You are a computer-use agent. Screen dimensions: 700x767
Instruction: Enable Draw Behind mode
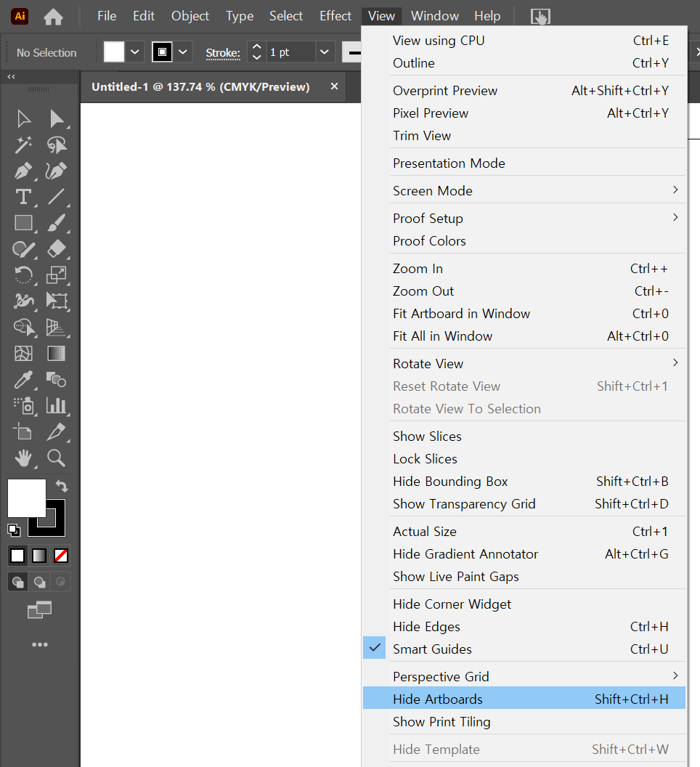40,582
